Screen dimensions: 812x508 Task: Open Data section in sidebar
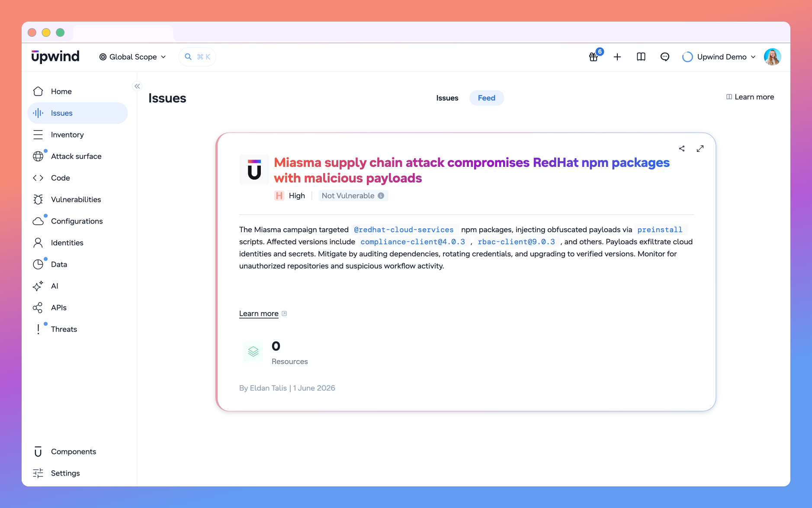(78, 264)
